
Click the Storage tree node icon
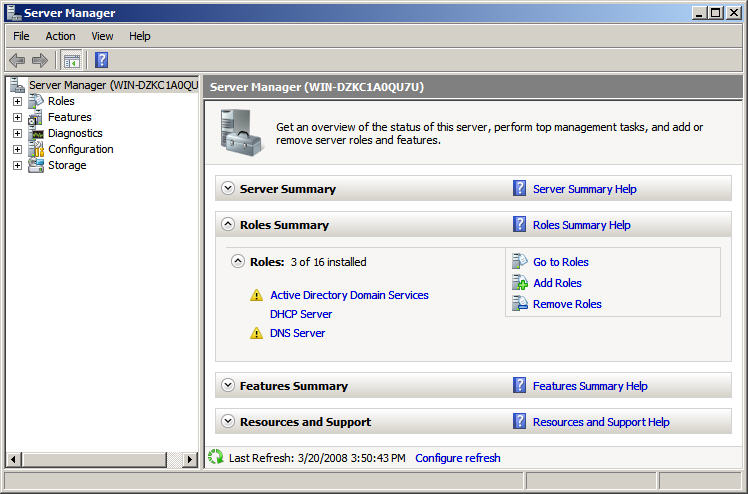[x=36, y=165]
